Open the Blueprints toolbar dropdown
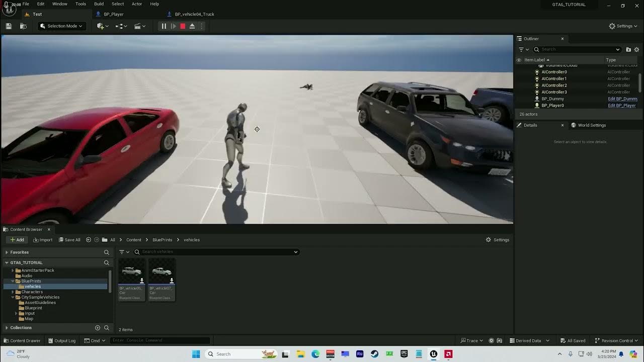644x362 pixels. [x=121, y=26]
